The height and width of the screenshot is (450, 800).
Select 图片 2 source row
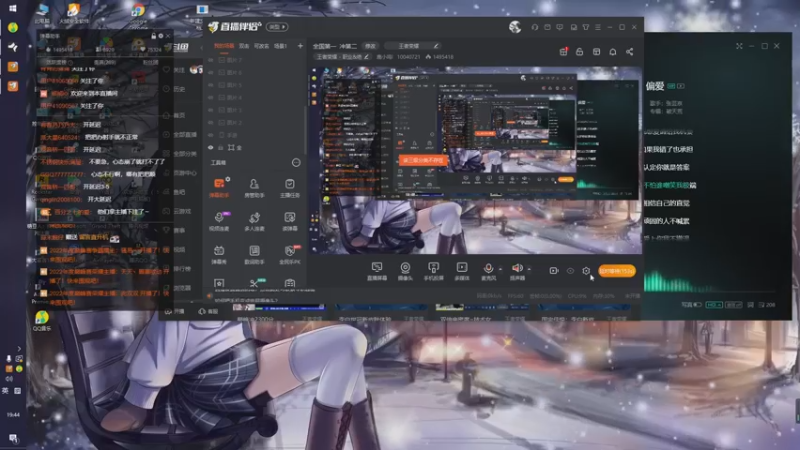point(256,122)
